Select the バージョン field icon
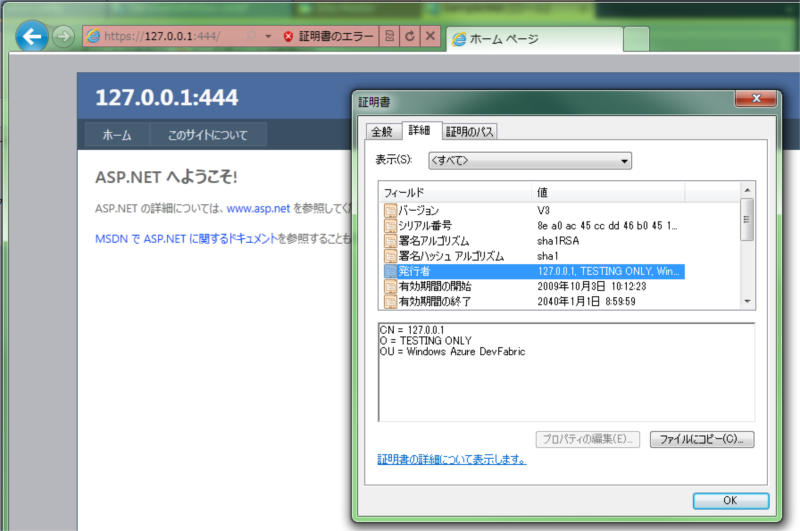This screenshot has height=531, width=800. tap(390, 210)
